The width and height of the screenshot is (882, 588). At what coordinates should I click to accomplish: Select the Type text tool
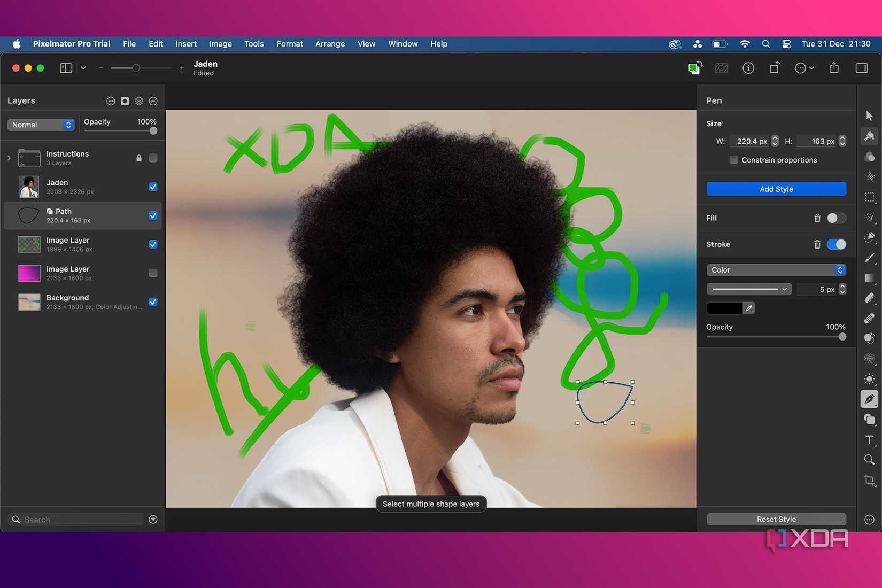pos(869,440)
